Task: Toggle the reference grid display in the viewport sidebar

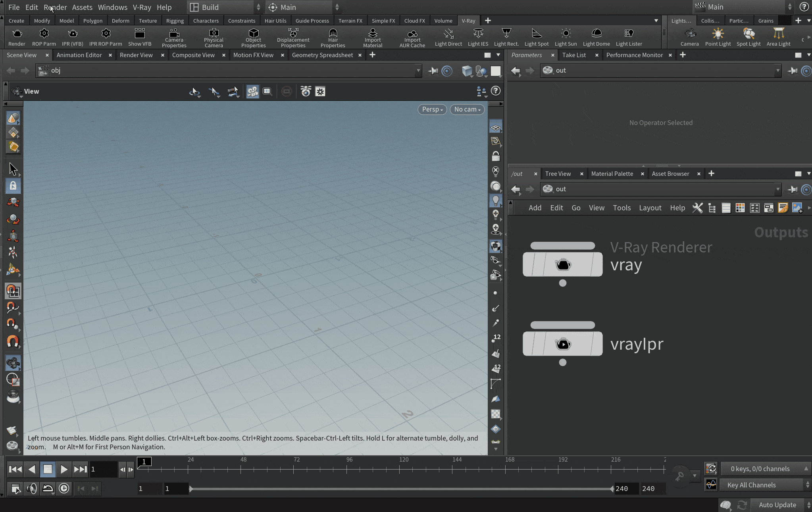Action: coord(495,127)
